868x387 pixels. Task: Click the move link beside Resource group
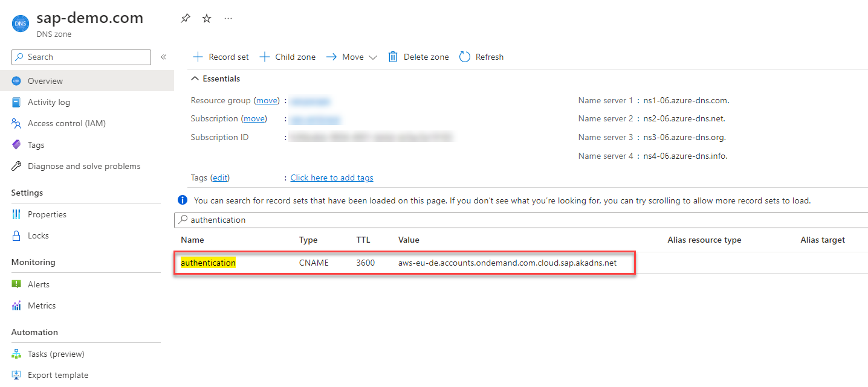coord(267,100)
